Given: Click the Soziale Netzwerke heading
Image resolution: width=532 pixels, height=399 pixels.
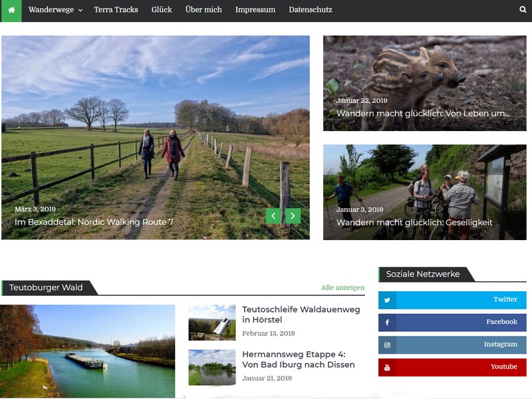Looking at the screenshot, I should pyautogui.click(x=423, y=274).
